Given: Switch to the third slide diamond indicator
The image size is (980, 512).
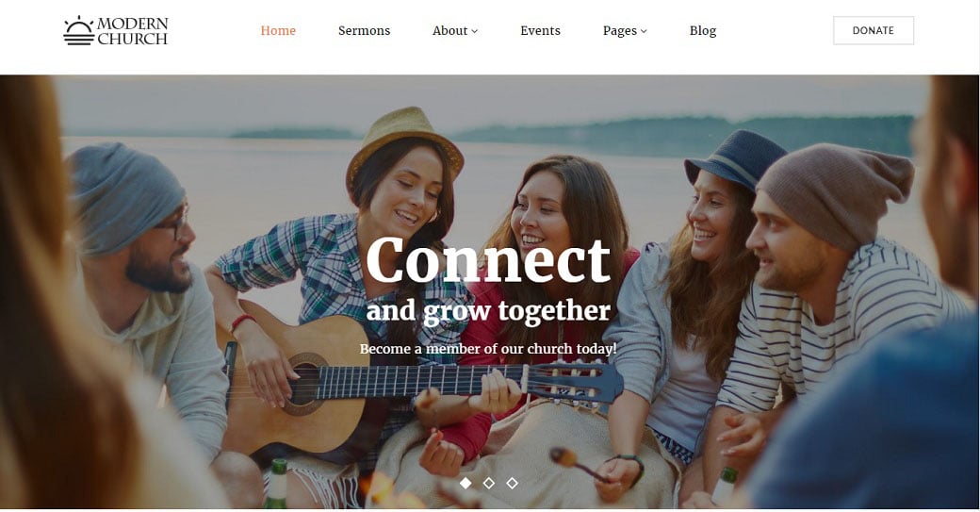Looking at the screenshot, I should 512,483.
